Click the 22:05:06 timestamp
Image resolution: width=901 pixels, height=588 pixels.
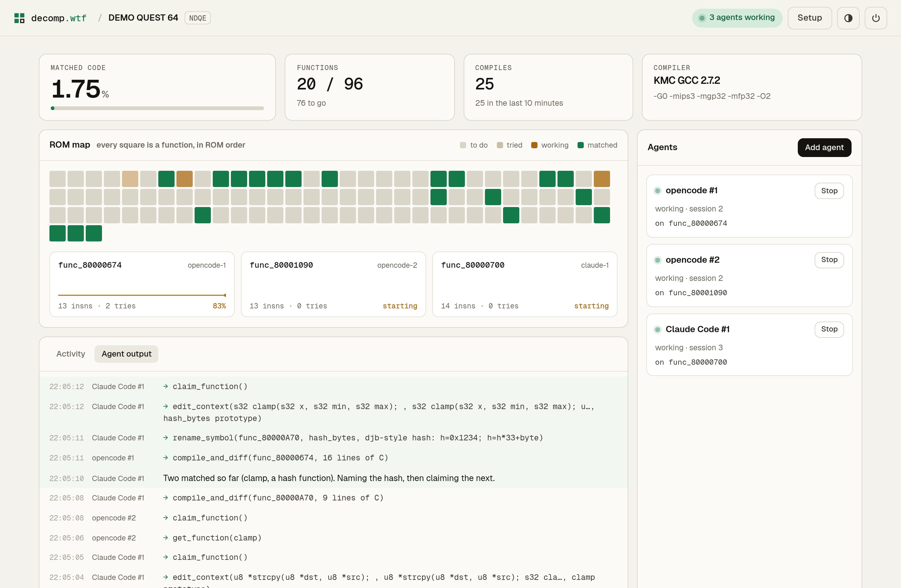tap(67, 538)
